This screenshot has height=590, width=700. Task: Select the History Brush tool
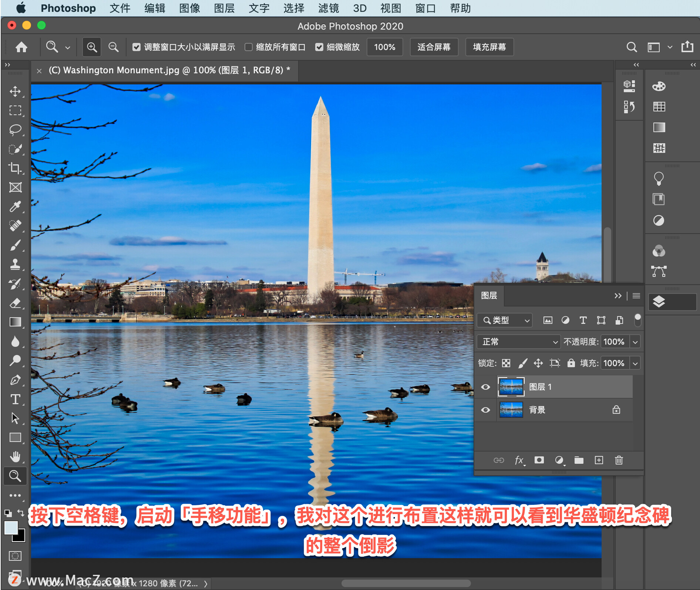pos(15,284)
